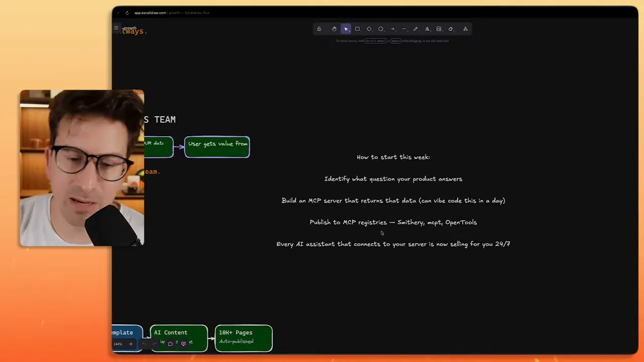Click the 'Auto-published' subtitle text
The image size is (644, 362).
(236, 341)
